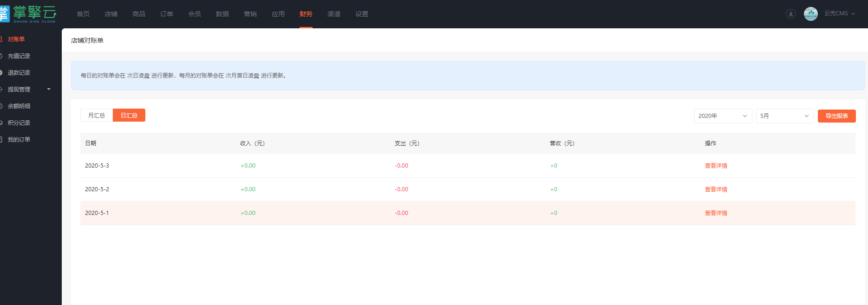Open the 数据 top menu
Viewport: 868px width, 305px height.
pos(222,14)
